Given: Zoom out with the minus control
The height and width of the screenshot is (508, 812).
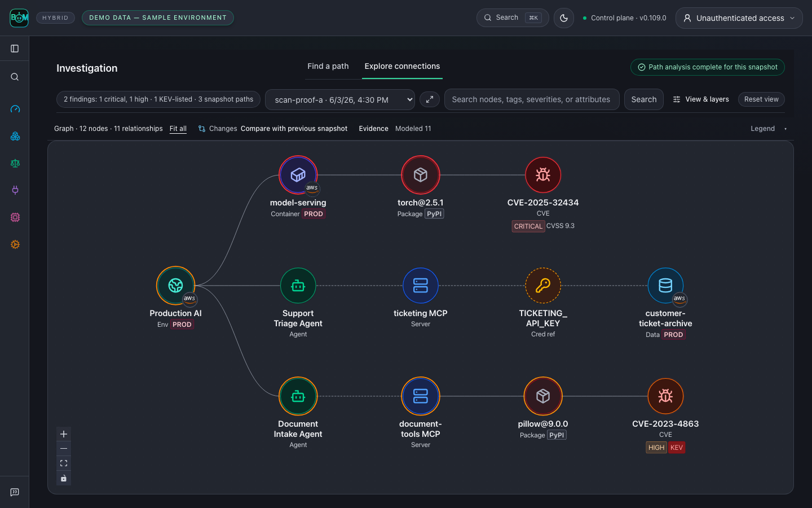Looking at the screenshot, I should click(64, 449).
